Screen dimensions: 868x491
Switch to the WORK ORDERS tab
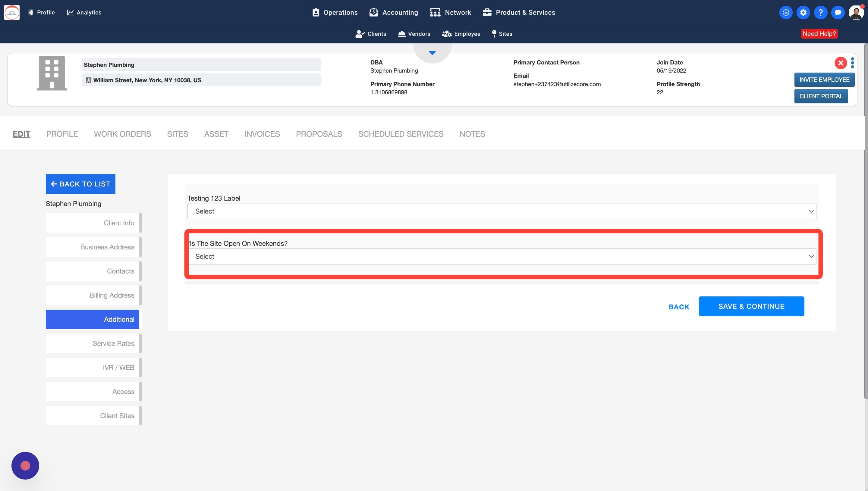click(x=122, y=134)
